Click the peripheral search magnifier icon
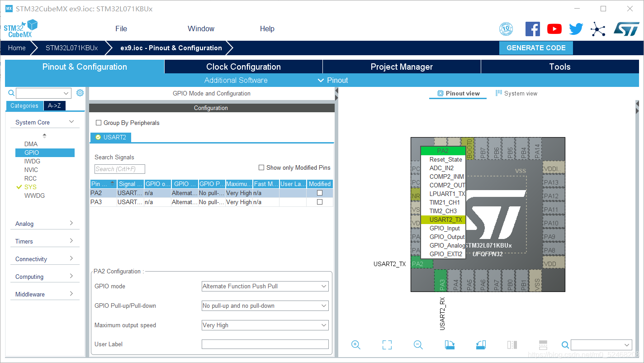This screenshot has width=644, height=363. pyautogui.click(x=12, y=93)
